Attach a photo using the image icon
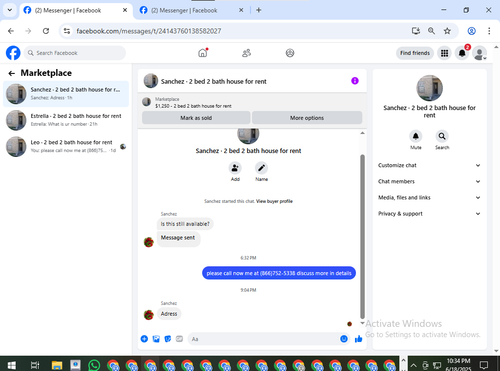 (x=156, y=339)
